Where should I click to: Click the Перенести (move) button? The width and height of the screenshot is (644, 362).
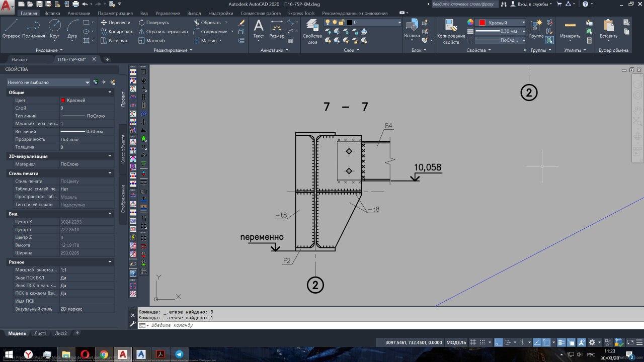pos(115,23)
